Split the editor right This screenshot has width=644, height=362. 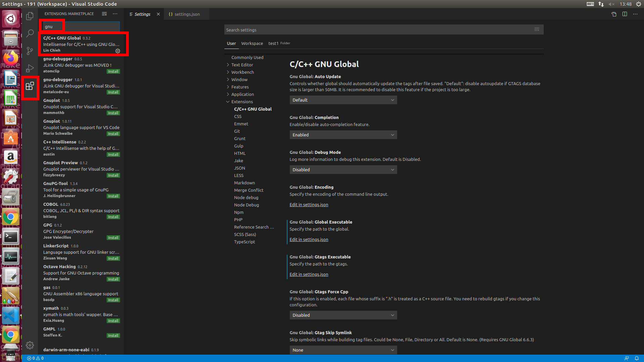coord(625,14)
